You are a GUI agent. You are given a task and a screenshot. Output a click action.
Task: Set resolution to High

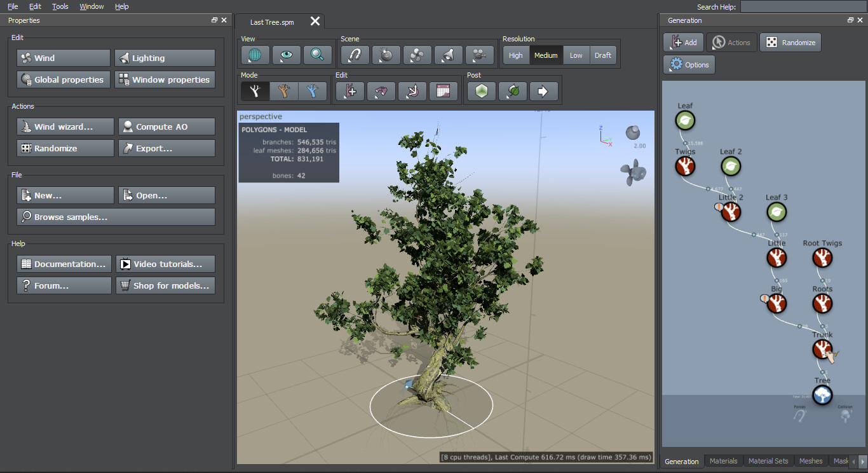(x=516, y=55)
